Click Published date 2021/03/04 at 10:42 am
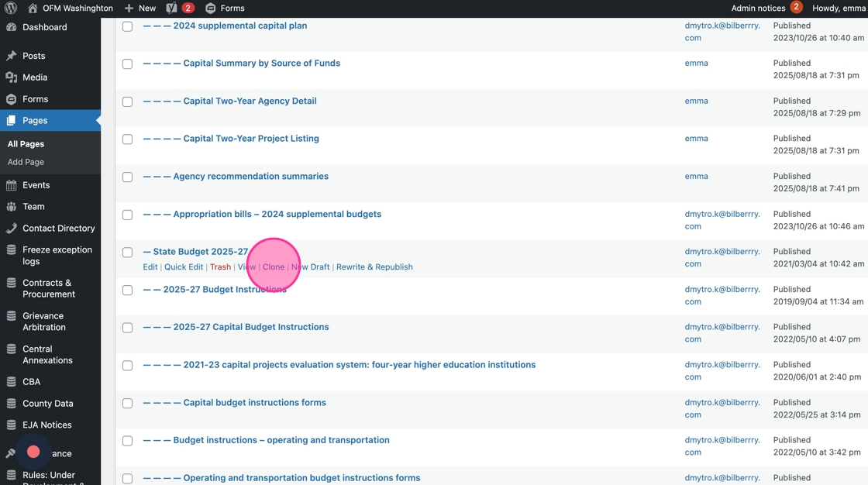 pyautogui.click(x=818, y=263)
